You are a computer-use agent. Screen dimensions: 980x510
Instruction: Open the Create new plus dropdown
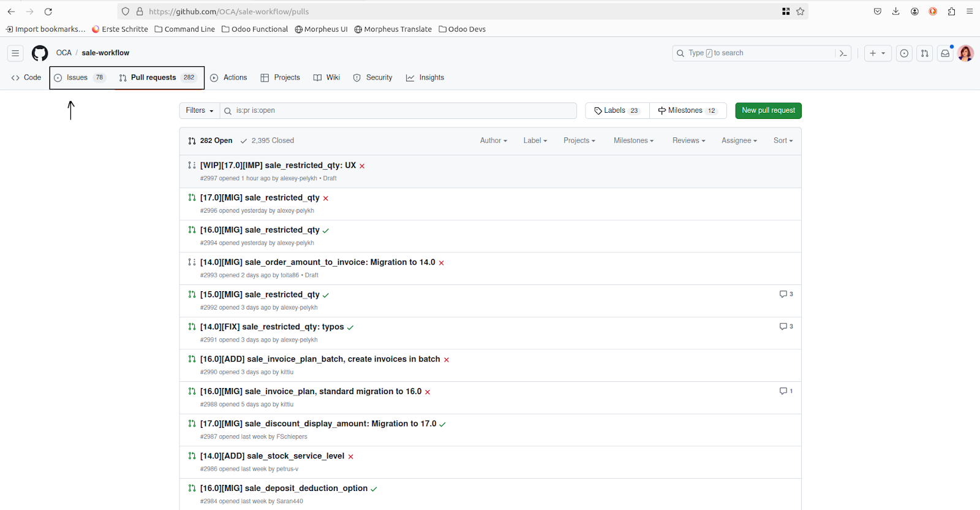[x=877, y=53]
